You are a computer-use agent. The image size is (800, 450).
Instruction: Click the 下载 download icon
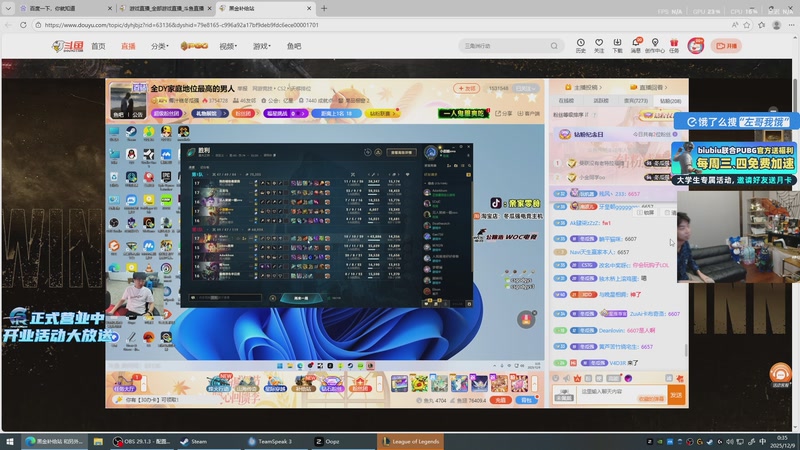point(617,45)
